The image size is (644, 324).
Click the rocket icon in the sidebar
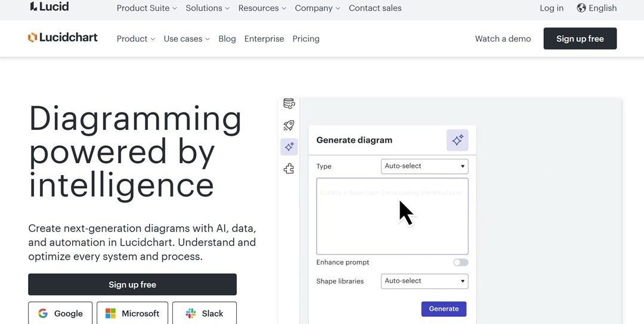click(289, 125)
